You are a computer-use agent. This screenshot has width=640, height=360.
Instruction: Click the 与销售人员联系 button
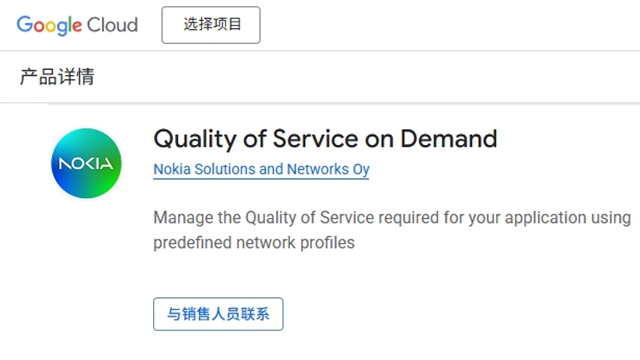coord(218,314)
